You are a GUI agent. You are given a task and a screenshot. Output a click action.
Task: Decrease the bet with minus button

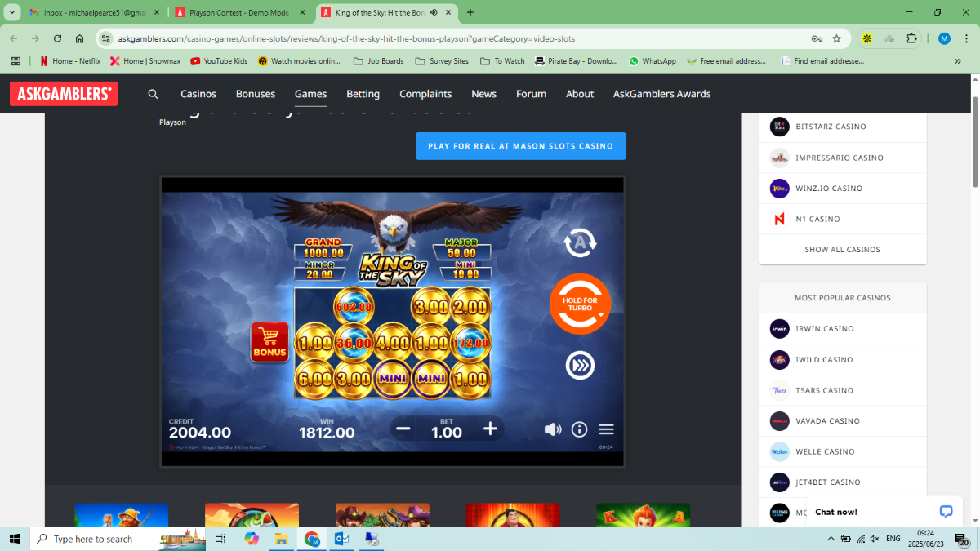(403, 429)
